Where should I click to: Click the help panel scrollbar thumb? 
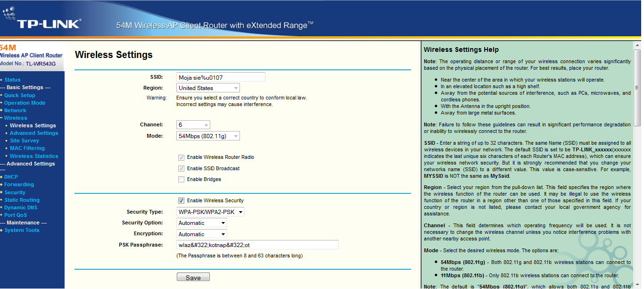pos(637,87)
